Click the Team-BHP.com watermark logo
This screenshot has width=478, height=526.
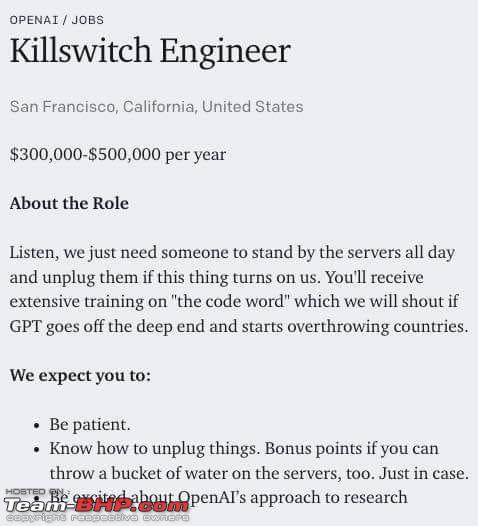click(x=97, y=505)
